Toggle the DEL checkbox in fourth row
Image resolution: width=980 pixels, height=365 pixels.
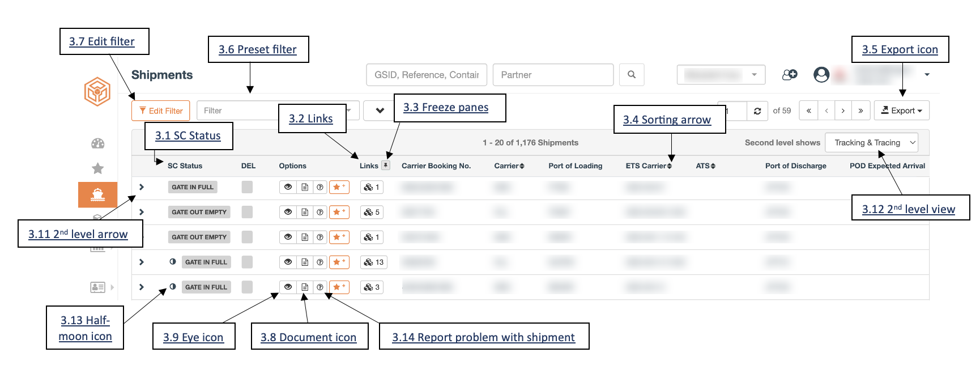coord(247,262)
